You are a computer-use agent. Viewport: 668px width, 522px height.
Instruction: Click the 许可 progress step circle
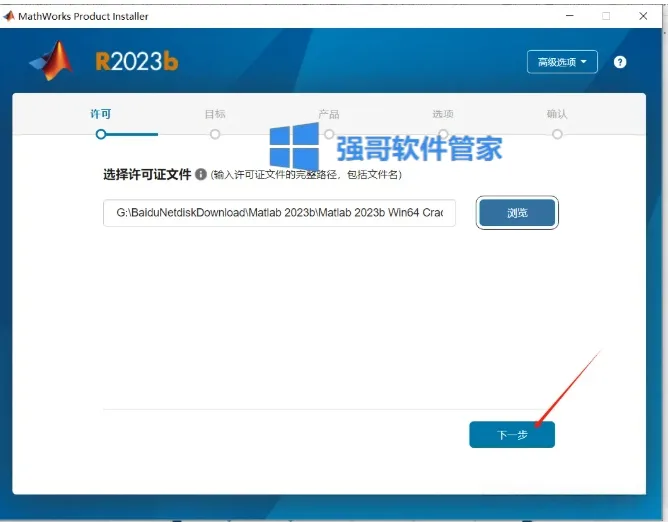point(101,134)
